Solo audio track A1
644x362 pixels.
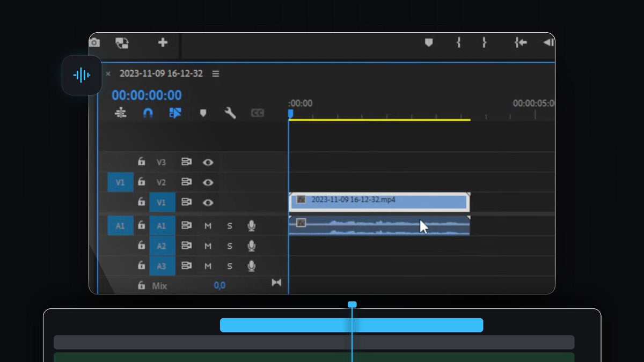coord(230,226)
